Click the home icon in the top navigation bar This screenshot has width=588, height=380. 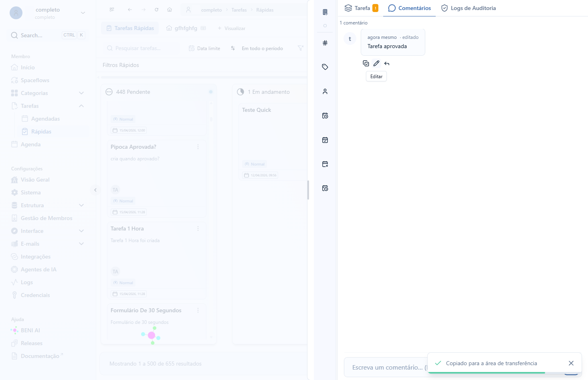(x=170, y=10)
